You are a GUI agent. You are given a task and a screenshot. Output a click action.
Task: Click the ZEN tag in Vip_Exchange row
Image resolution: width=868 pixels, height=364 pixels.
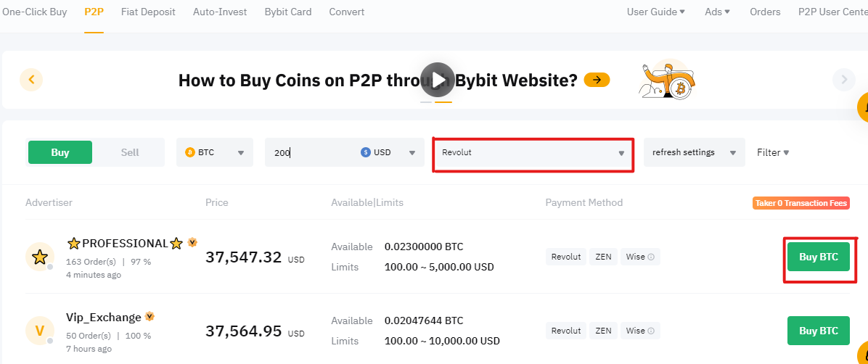point(603,331)
